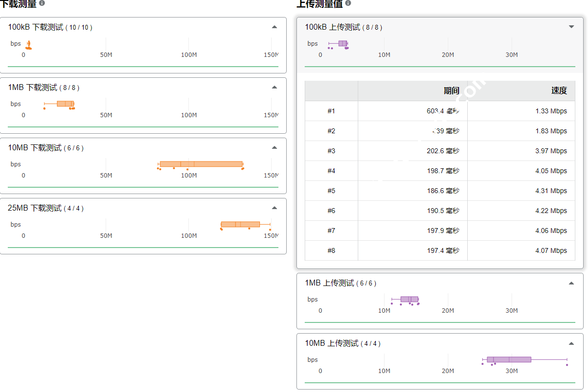Expand the 10MB 上传测试 panel arrow
The image size is (588, 392).
point(571,343)
